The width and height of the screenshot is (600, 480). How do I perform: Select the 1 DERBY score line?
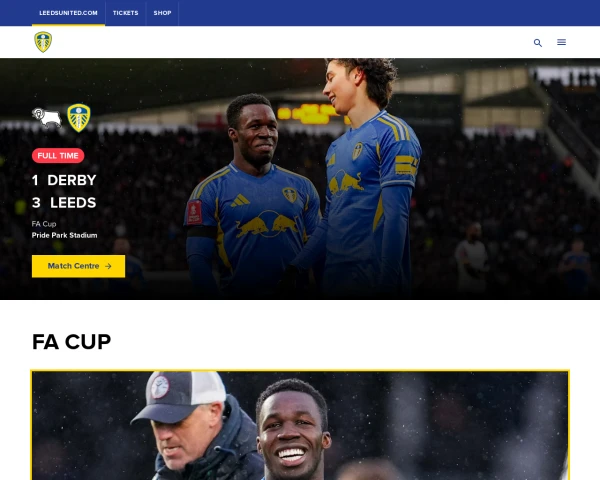click(64, 180)
